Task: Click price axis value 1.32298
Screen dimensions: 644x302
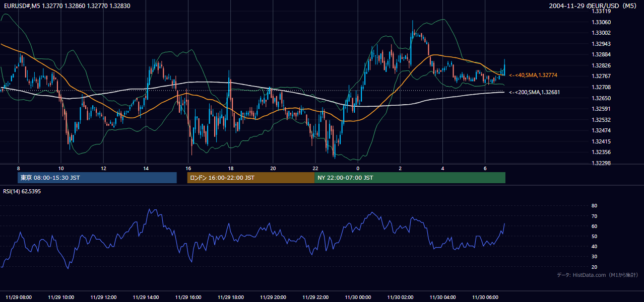Action: [602, 163]
